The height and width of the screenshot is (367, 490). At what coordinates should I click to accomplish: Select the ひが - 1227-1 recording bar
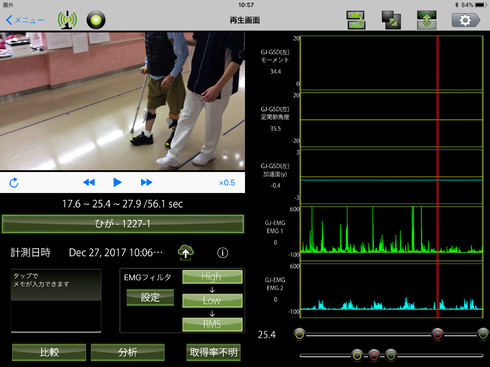pos(123,224)
